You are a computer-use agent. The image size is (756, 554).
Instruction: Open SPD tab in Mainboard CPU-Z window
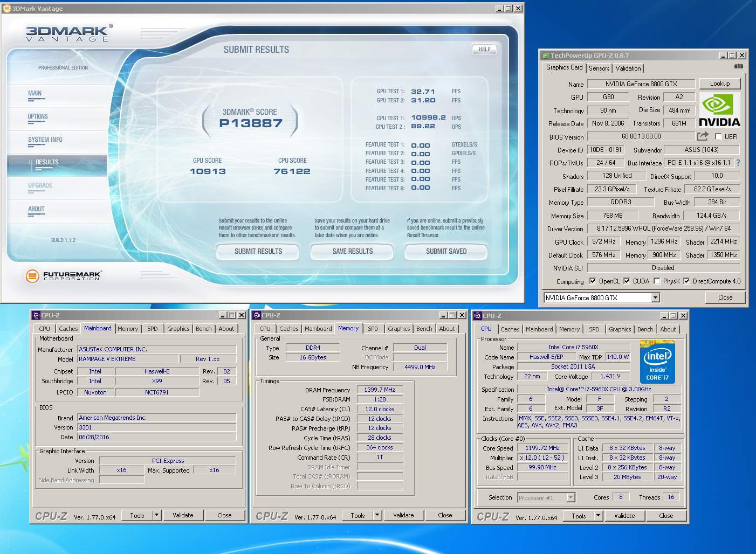coord(153,329)
